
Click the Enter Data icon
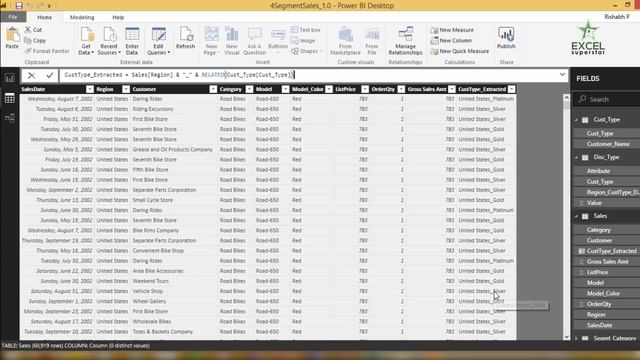coord(132,41)
